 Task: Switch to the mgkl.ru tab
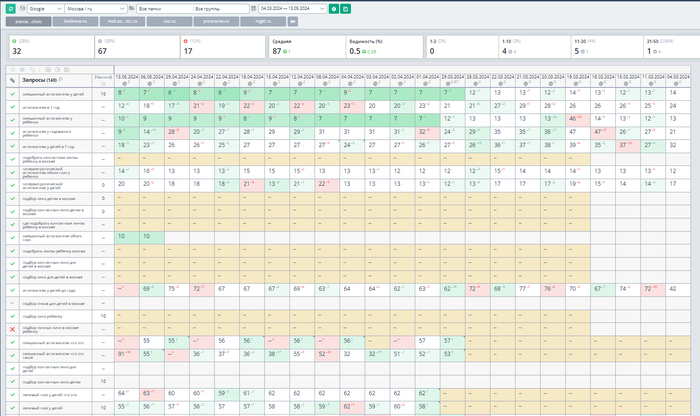point(263,21)
